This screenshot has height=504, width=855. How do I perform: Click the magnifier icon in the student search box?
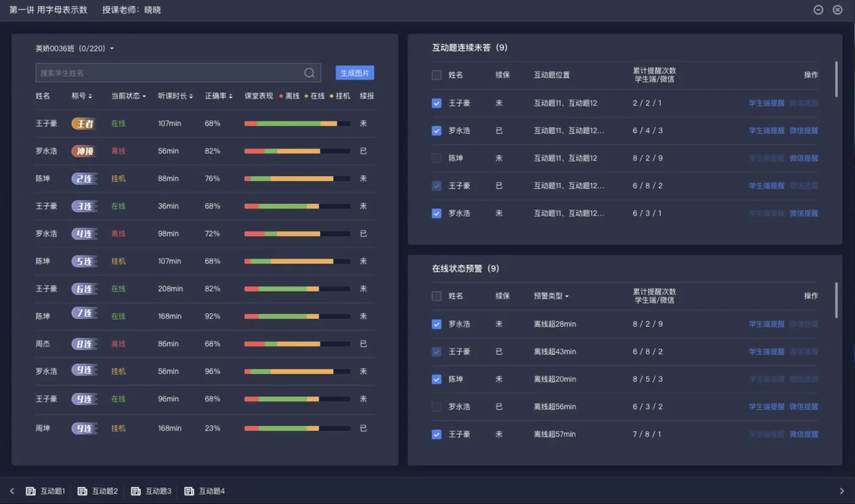point(309,73)
